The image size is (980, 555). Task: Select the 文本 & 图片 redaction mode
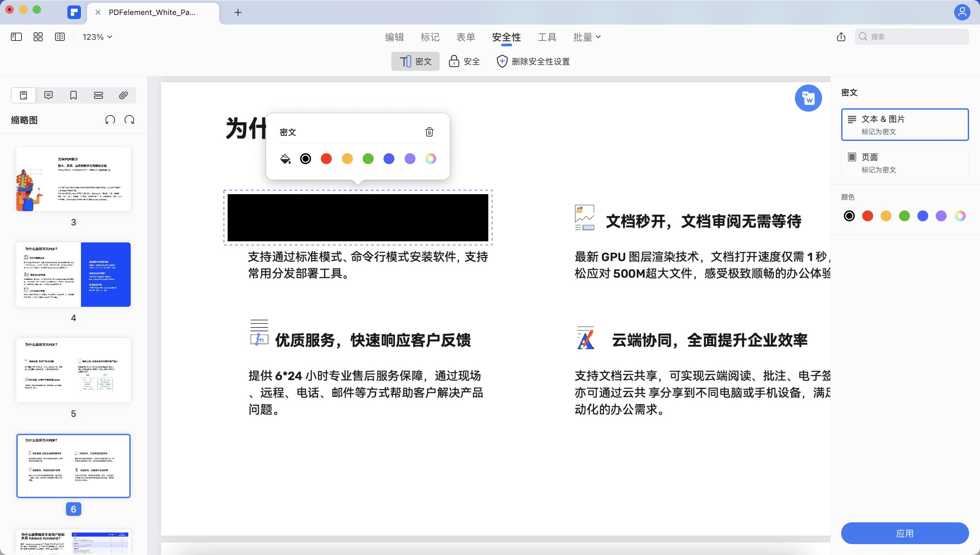[905, 125]
